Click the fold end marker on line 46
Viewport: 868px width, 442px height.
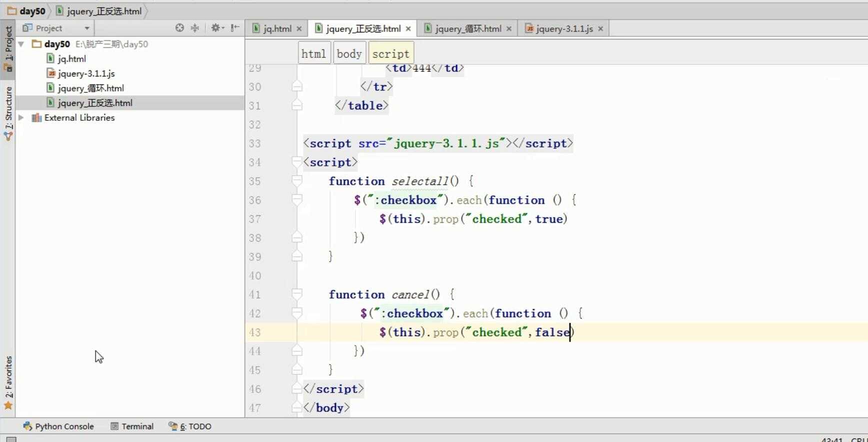[x=297, y=389]
